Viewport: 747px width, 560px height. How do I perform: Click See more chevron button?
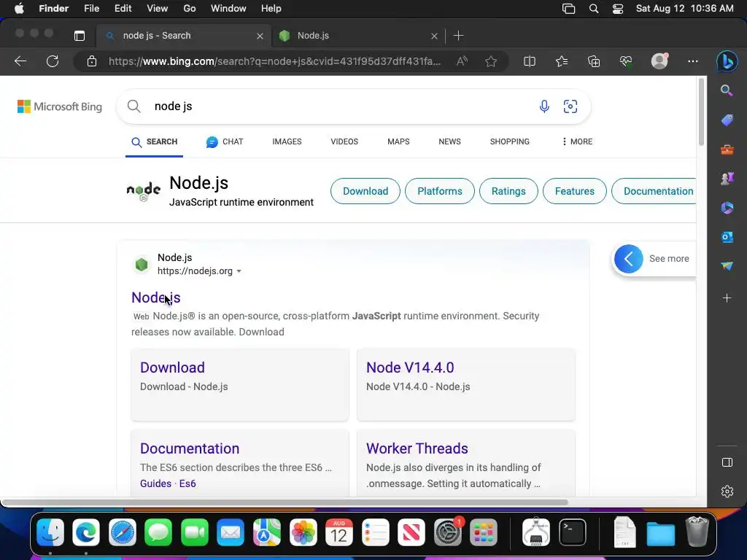pos(628,259)
